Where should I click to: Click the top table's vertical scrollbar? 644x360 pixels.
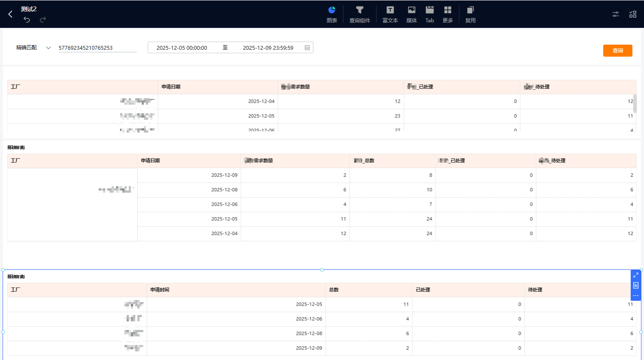pyautogui.click(x=635, y=103)
